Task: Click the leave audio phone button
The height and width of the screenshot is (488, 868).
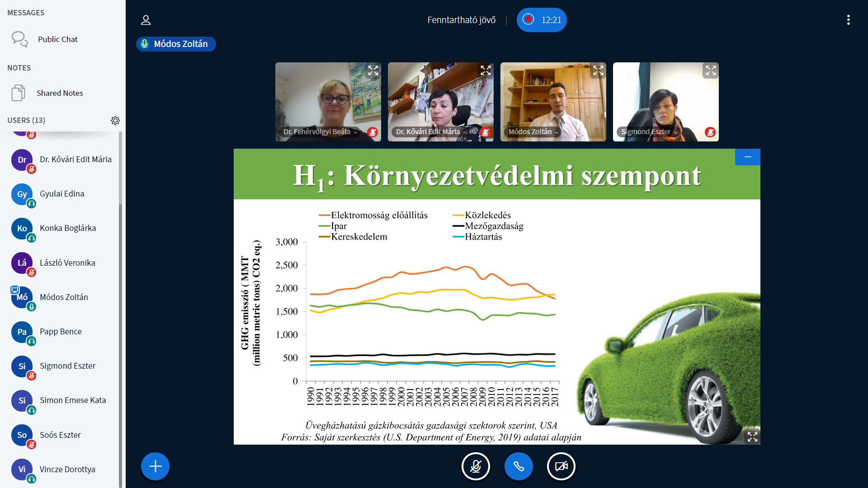Action: click(x=518, y=466)
